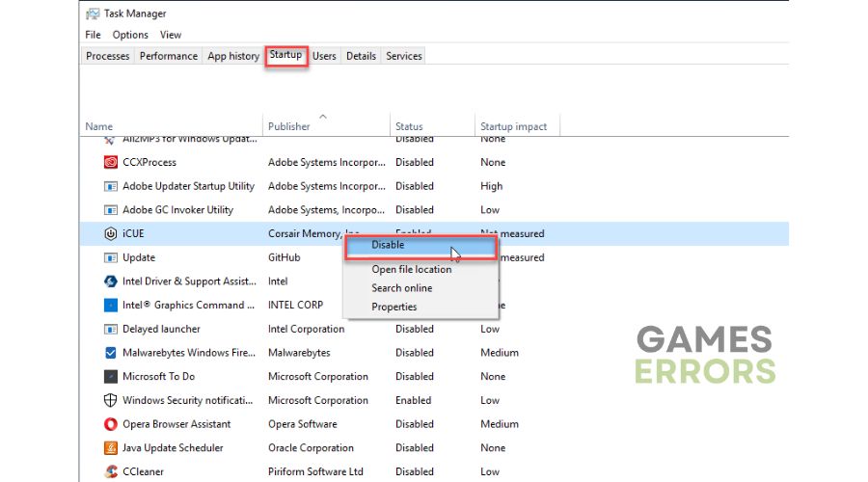Click the Java Update Scheduler icon
This screenshot has width=868, height=482.
[111, 447]
